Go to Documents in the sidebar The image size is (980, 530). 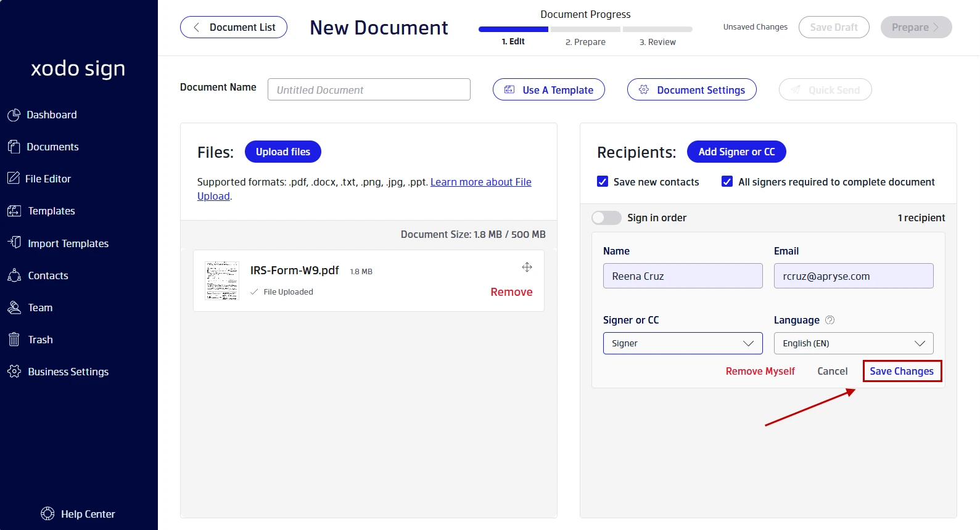click(52, 147)
